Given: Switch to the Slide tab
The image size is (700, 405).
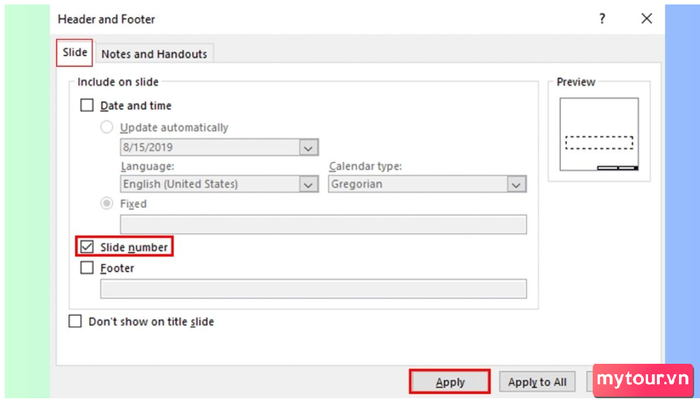Looking at the screenshot, I should (x=75, y=52).
